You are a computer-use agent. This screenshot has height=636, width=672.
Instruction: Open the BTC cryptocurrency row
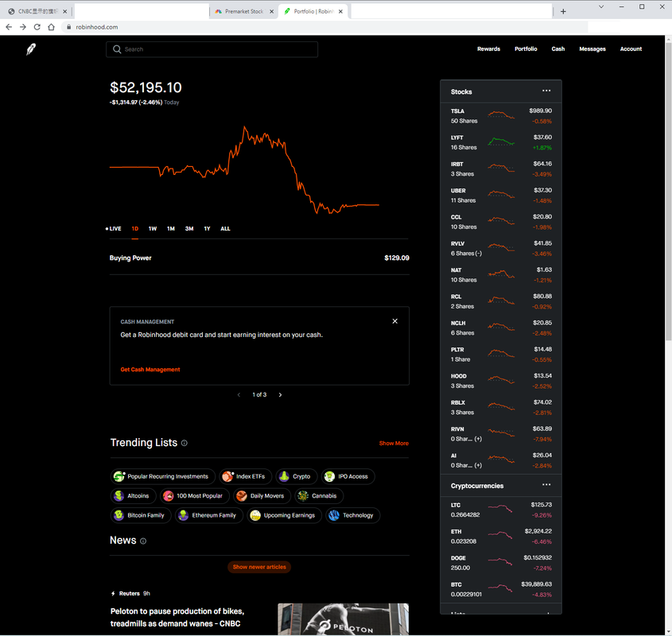pyautogui.click(x=500, y=590)
